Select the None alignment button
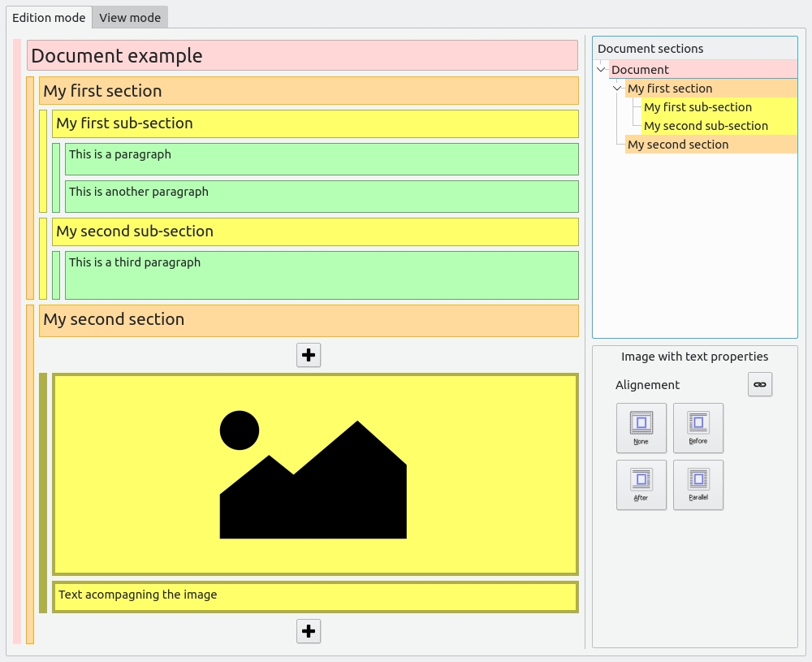812x662 pixels. click(x=641, y=428)
